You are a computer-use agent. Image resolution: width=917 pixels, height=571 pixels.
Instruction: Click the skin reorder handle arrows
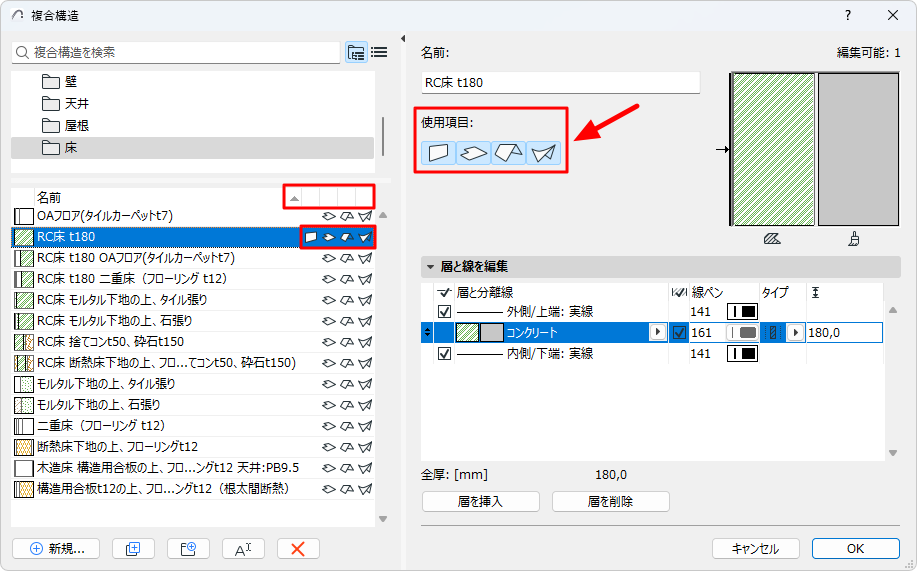(x=427, y=332)
